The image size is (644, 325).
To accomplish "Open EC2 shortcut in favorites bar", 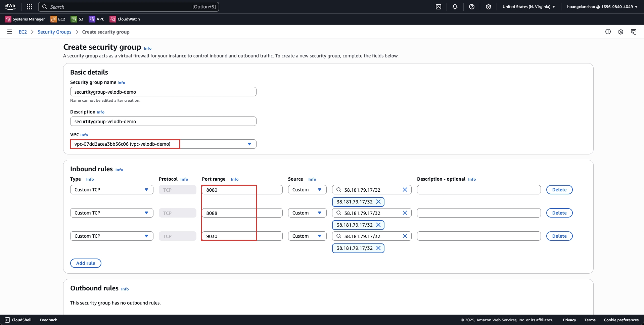I will (x=58, y=19).
